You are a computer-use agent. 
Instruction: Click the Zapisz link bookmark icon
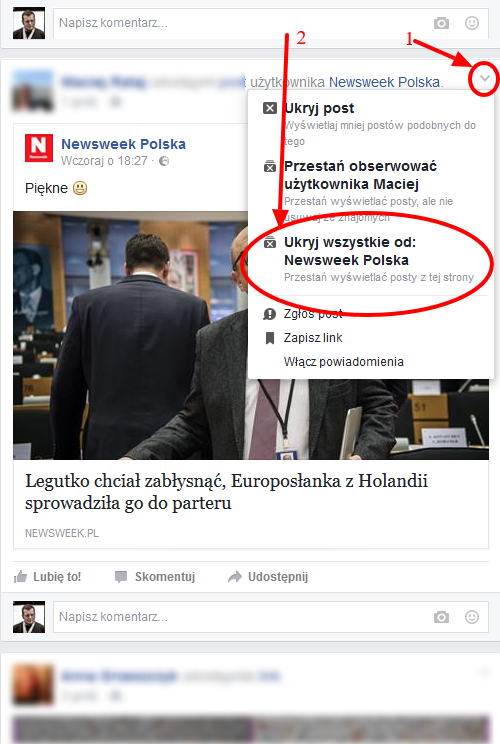(269, 338)
